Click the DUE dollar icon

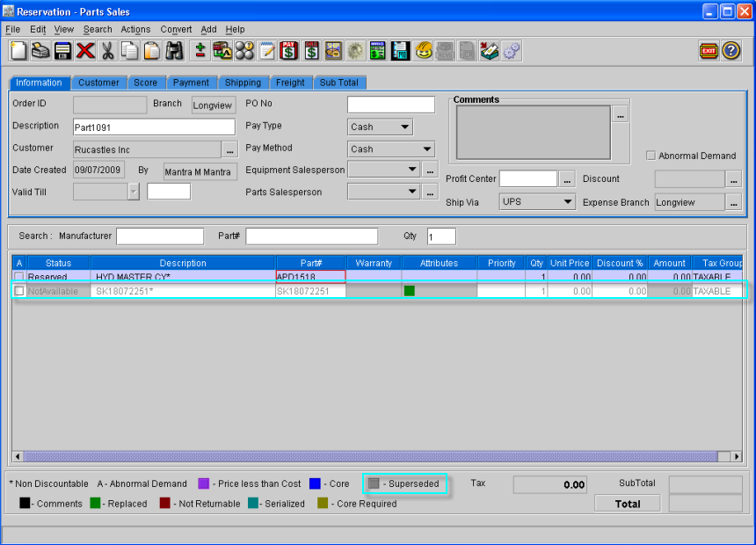(311, 51)
